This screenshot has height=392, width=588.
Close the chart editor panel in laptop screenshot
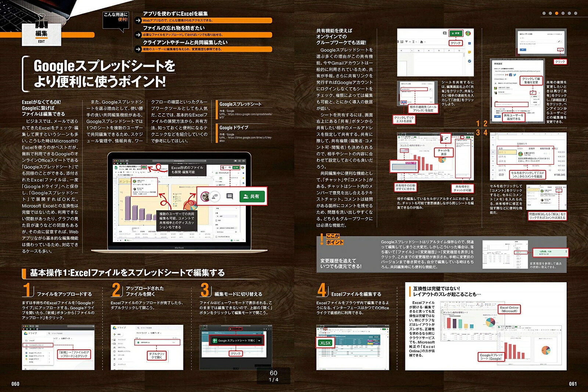[x=239, y=173]
